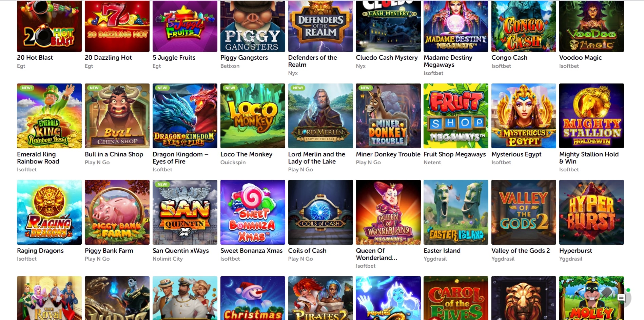Open the Fruit Shop Megaways game image
This screenshot has height=320, width=644.
456,116
